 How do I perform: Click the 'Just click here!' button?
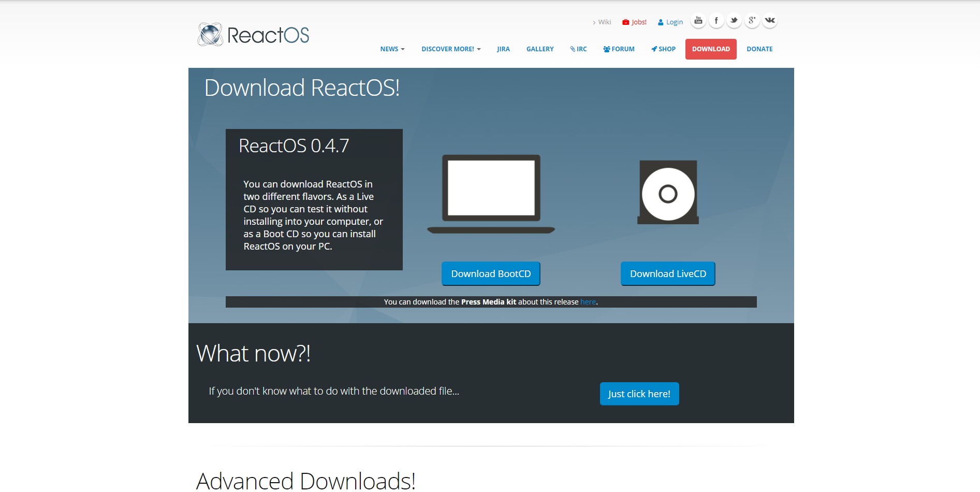pyautogui.click(x=639, y=394)
